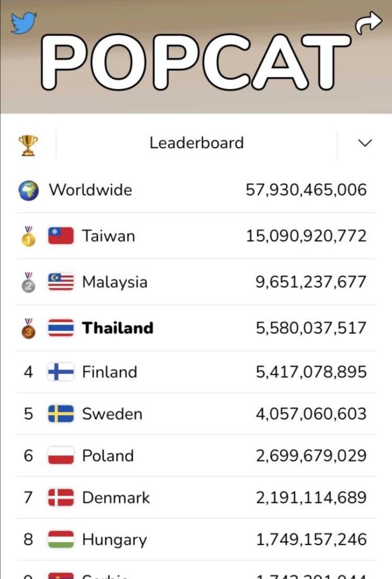Image resolution: width=392 pixels, height=579 pixels.
Task: Click the Twitter bird icon
Action: pyautogui.click(x=24, y=23)
